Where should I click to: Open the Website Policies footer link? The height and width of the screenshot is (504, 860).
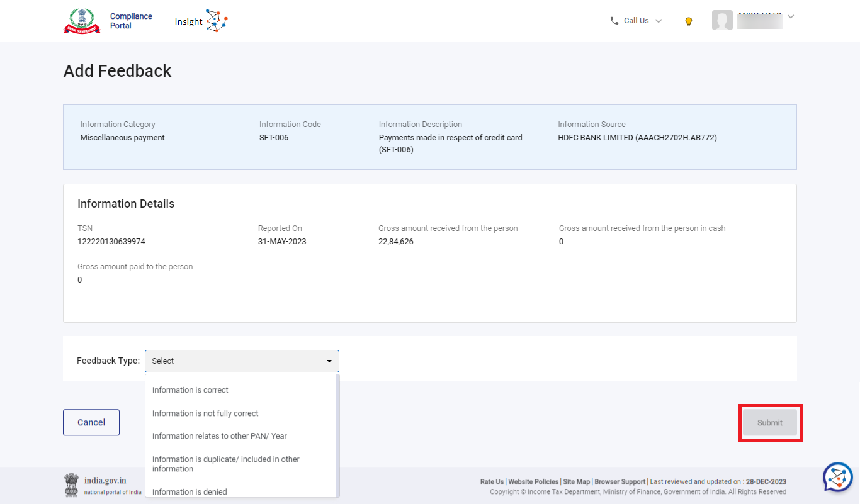(x=533, y=482)
